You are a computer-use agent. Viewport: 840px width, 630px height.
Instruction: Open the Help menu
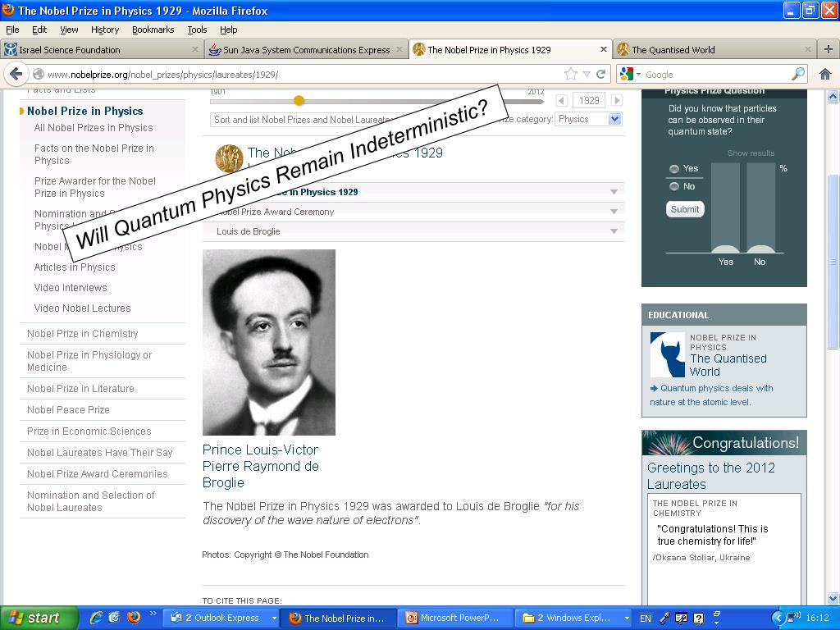coord(228,30)
